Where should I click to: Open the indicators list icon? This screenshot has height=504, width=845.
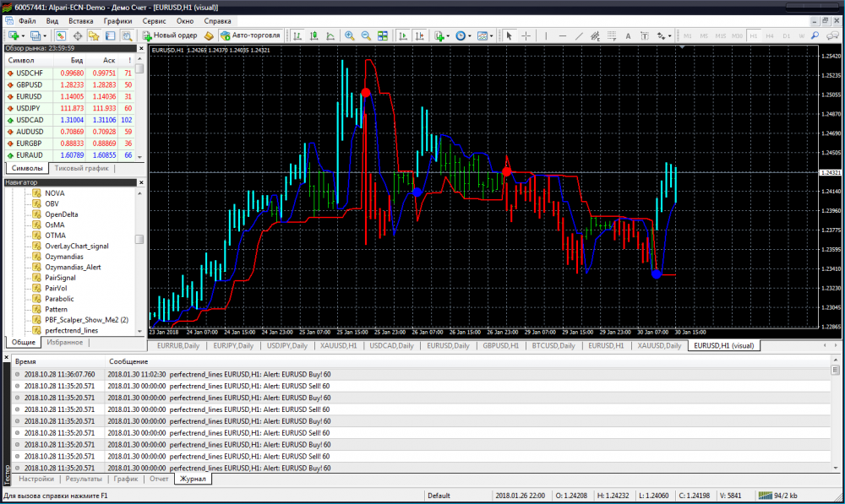(x=439, y=35)
